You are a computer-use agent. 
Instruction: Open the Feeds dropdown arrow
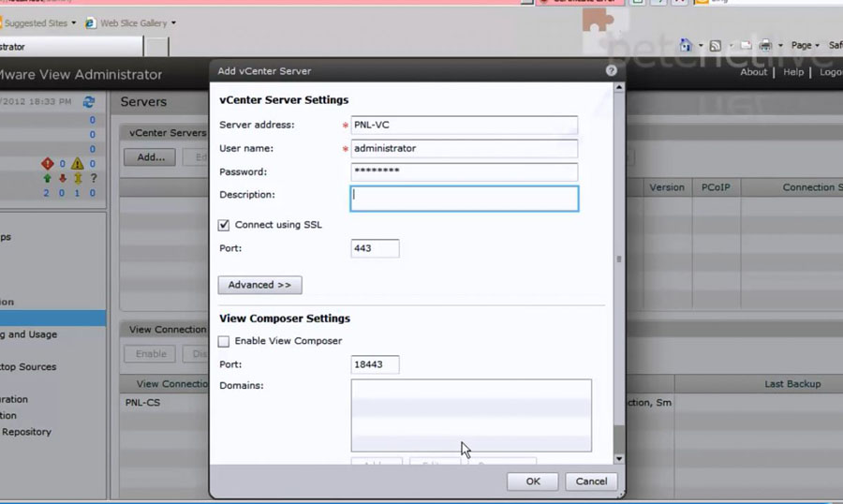[x=731, y=46]
